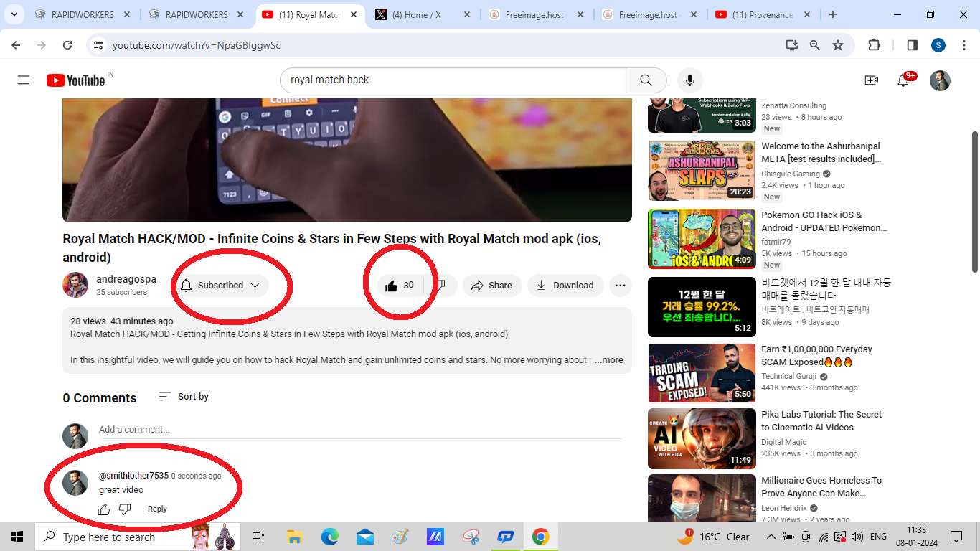Start voice search with the microphone
Image resolution: width=980 pixels, height=551 pixels.
click(690, 80)
